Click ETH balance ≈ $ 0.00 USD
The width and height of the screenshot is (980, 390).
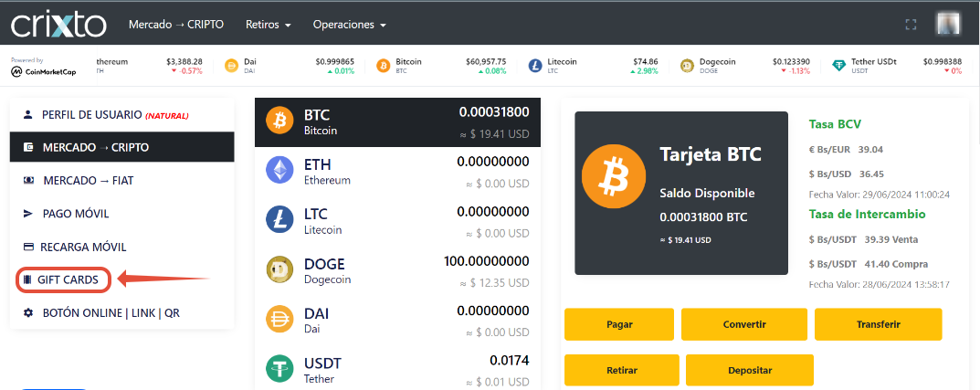[x=498, y=183]
